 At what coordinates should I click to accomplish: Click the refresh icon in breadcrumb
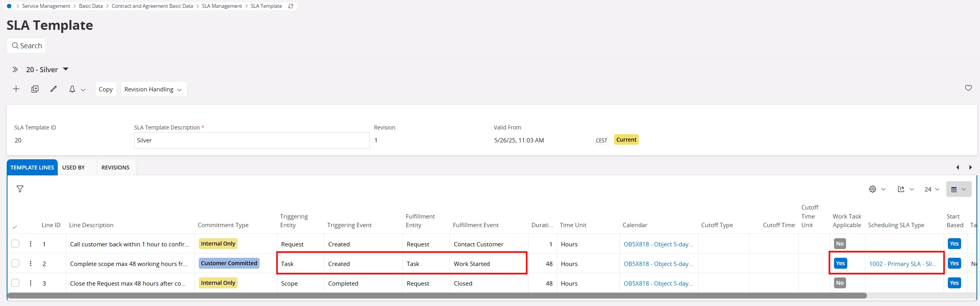click(x=291, y=6)
